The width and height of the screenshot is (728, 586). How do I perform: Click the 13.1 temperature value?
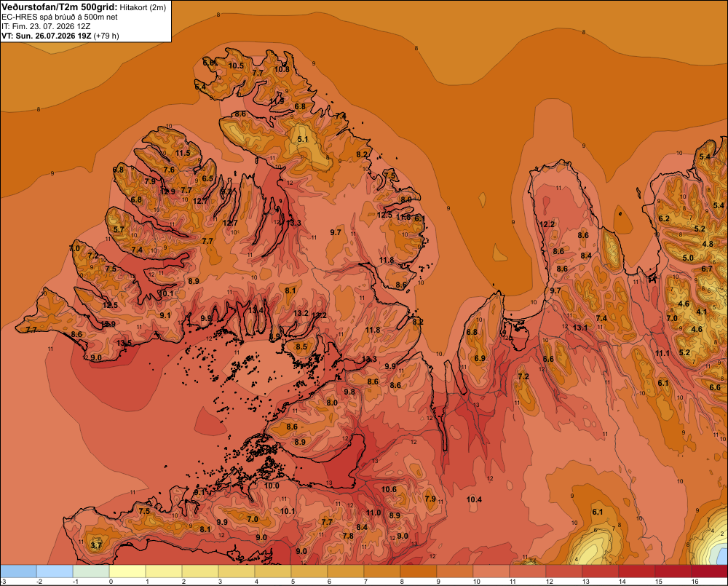[x=580, y=328]
